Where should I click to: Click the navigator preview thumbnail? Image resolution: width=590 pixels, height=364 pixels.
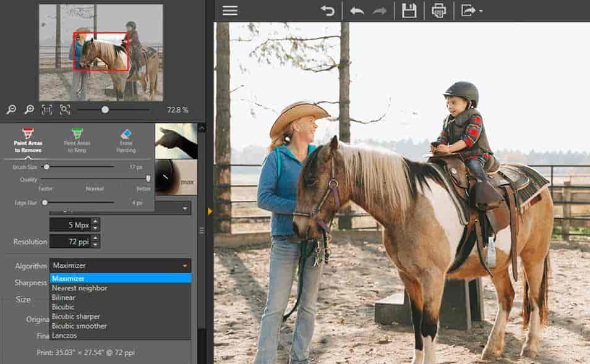(x=100, y=53)
